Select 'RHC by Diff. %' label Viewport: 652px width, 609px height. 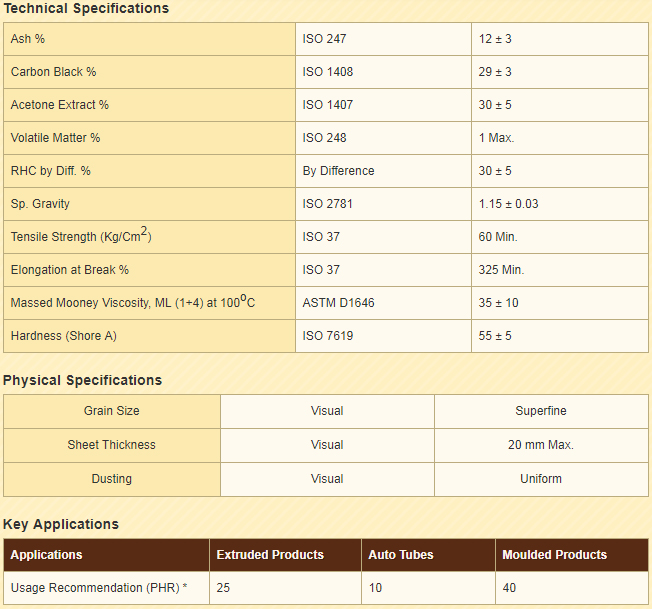click(x=50, y=171)
